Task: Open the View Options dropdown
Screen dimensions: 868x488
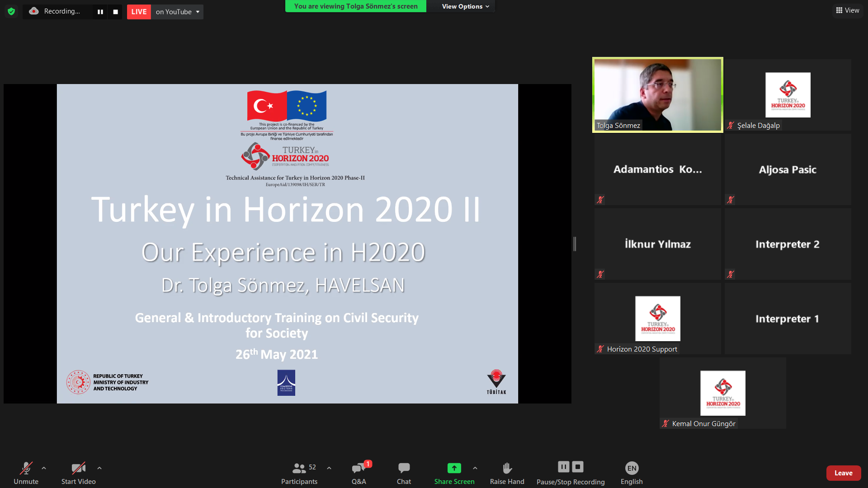Action: coord(465,6)
